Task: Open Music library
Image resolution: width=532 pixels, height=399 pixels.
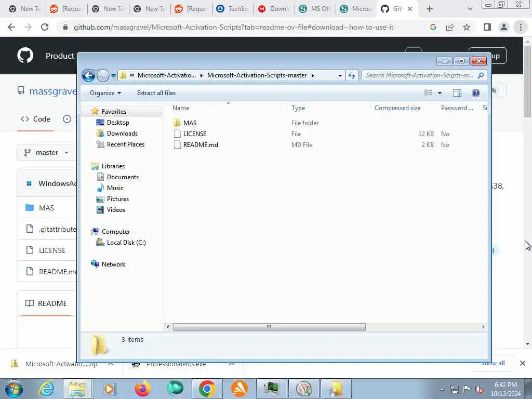Action: pyautogui.click(x=115, y=188)
